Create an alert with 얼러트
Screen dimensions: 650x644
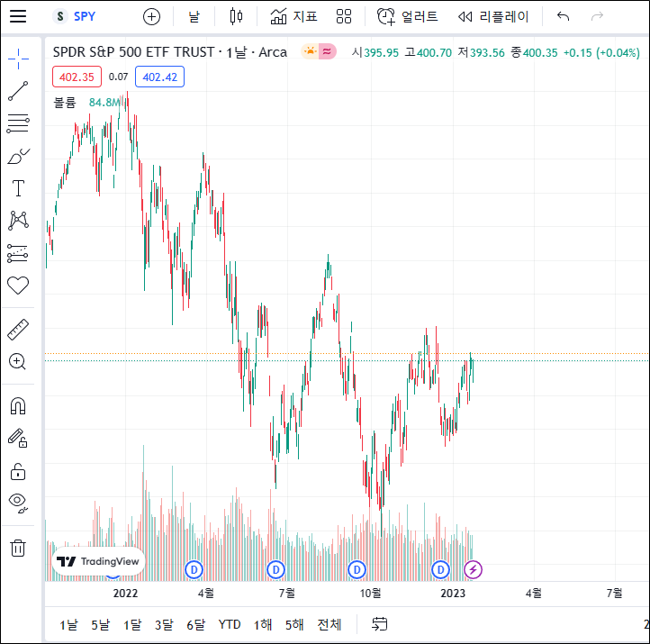pyautogui.click(x=408, y=16)
